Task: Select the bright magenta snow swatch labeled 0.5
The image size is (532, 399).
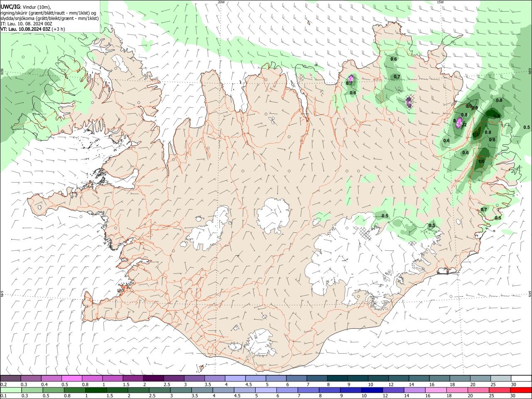Action: (x=72, y=378)
